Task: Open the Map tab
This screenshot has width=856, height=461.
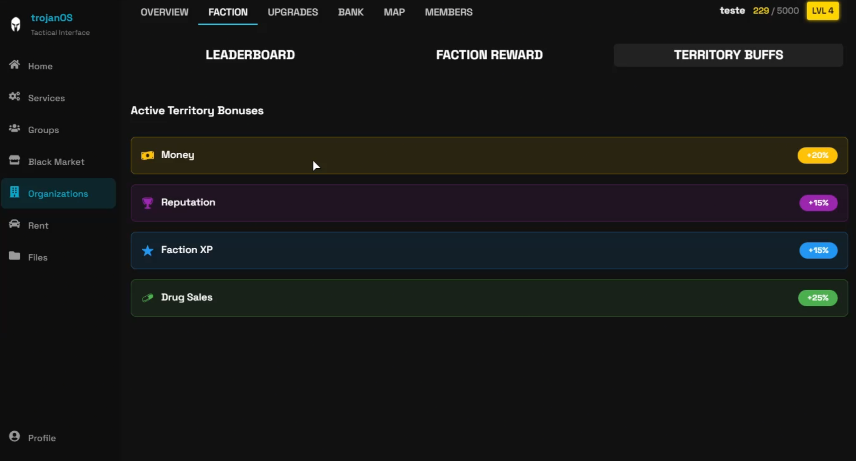Action: [x=394, y=12]
